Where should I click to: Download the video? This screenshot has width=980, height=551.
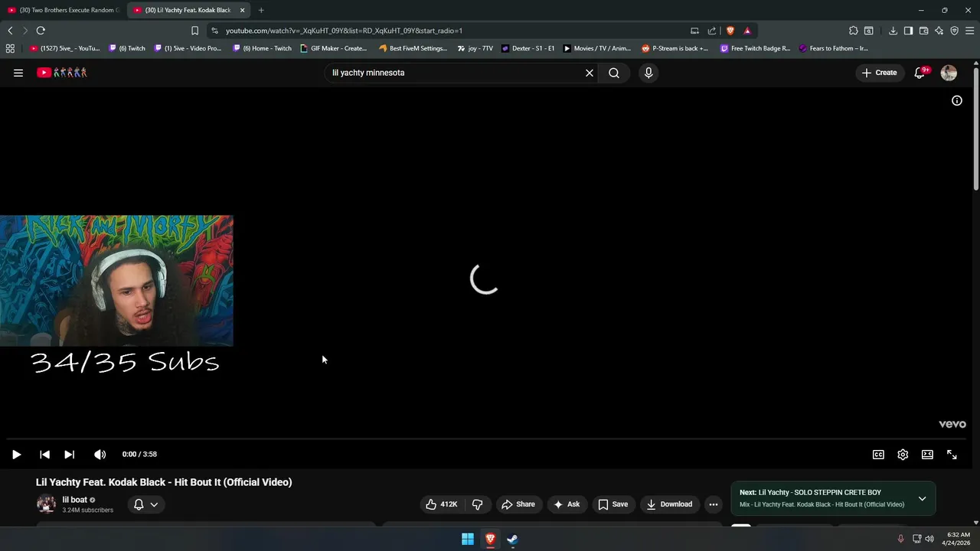tap(669, 504)
